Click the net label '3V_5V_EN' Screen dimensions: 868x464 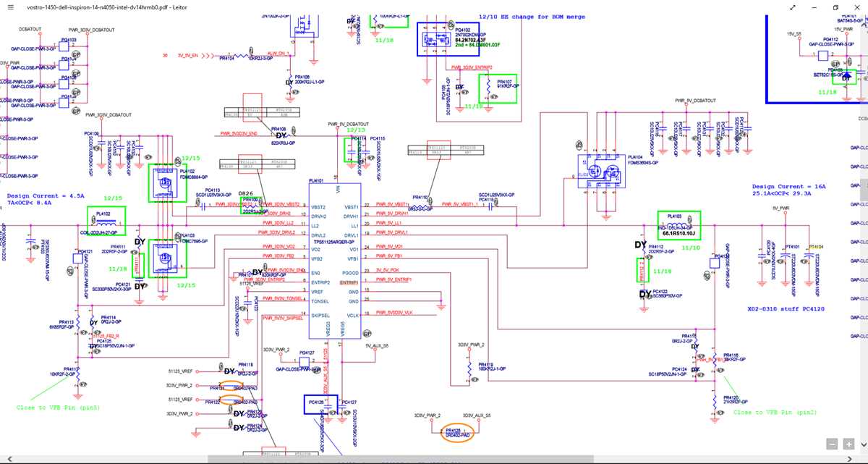pos(187,55)
